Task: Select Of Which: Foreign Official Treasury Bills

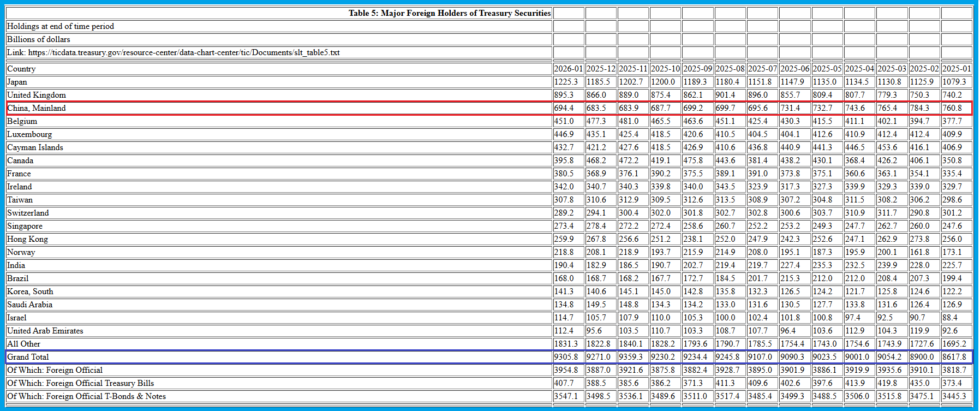Action: point(81,383)
